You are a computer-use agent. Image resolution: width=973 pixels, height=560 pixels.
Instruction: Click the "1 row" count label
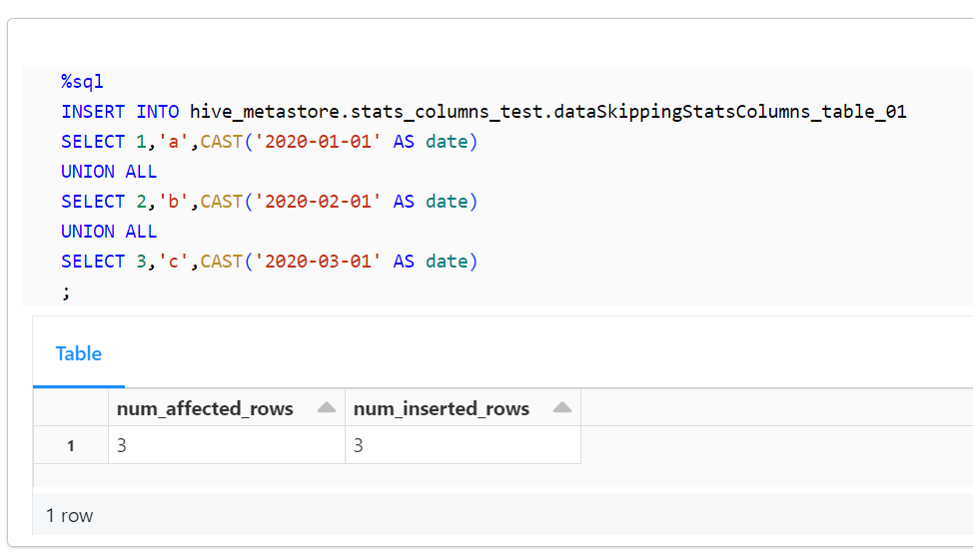pyautogui.click(x=69, y=515)
